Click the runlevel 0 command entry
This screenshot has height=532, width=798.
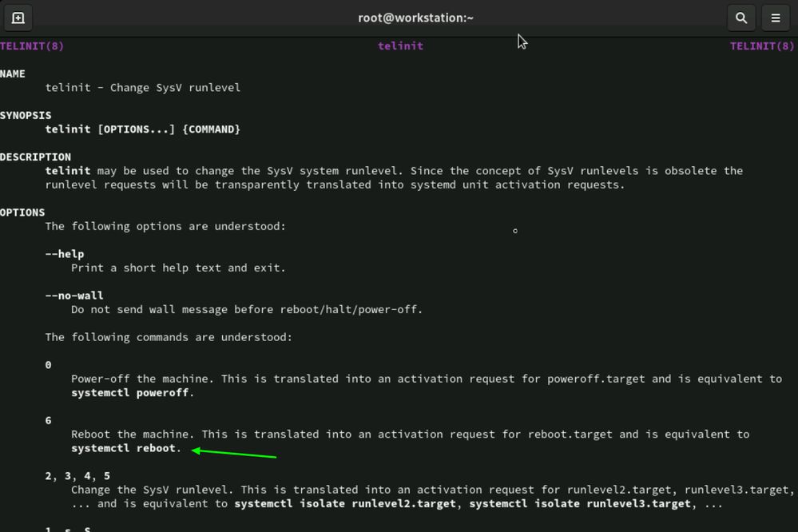(x=49, y=365)
